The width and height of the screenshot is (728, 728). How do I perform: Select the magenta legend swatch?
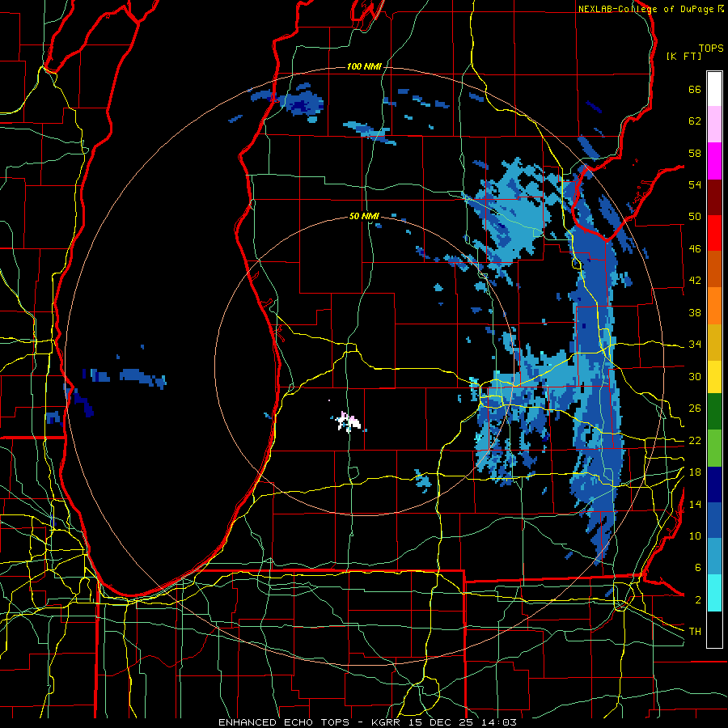714,160
